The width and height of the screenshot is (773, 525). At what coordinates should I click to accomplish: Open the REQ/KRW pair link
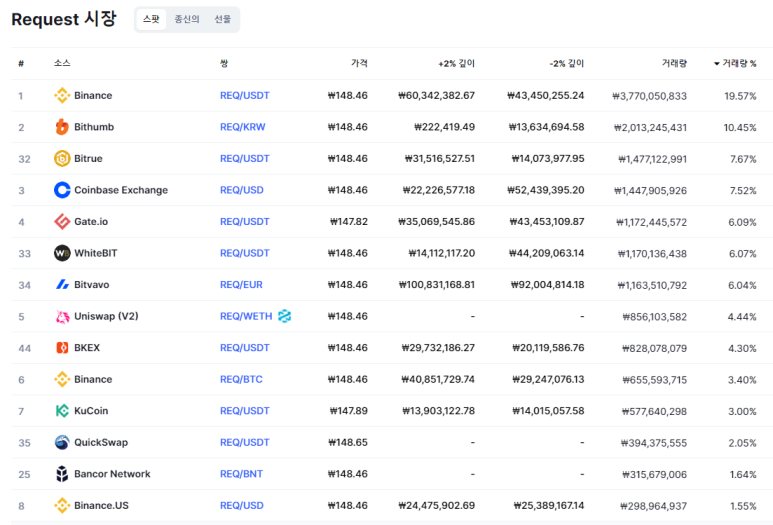243,127
